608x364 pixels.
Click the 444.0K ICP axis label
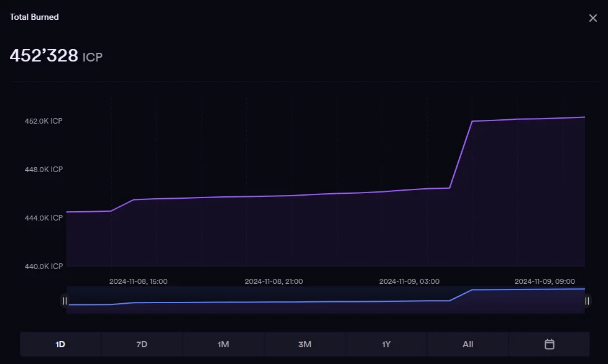[44, 218]
